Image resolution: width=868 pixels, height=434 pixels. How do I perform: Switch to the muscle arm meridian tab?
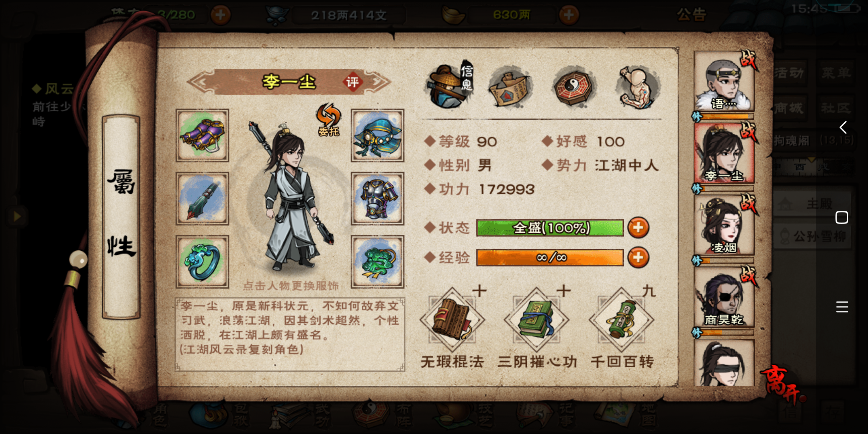pyautogui.click(x=637, y=87)
